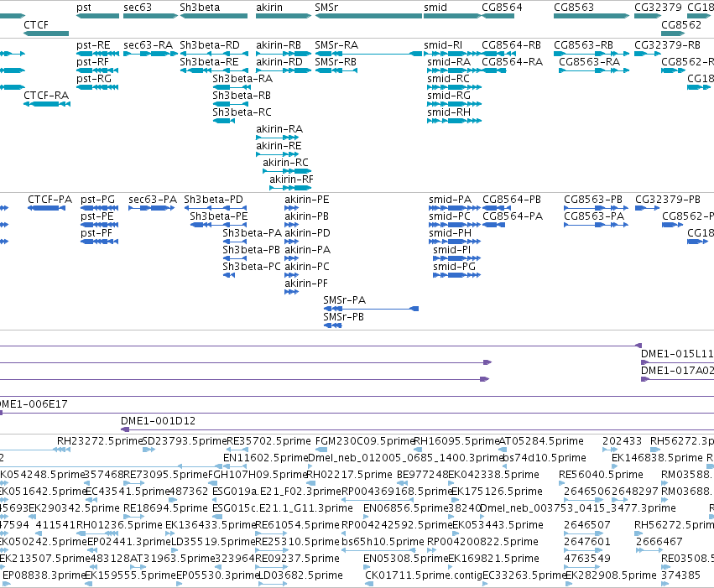The width and height of the screenshot is (714, 588).
Task: Select transcript CTCF-RA
Action: point(46,96)
